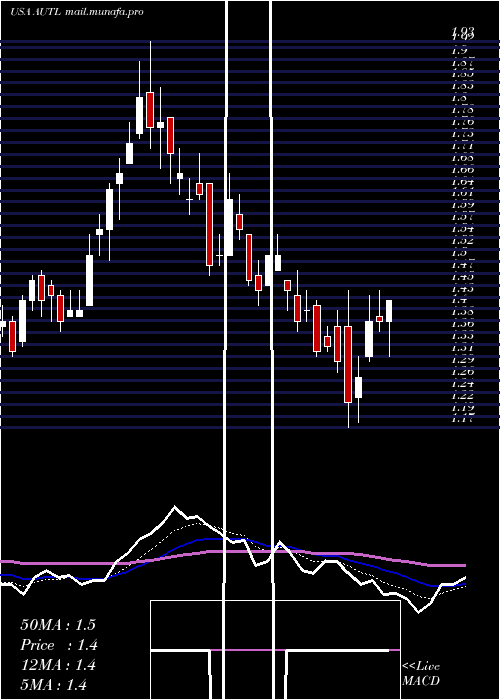The width and height of the screenshot is (500, 700).
Task: Click the 1.22 price axis label
Action: click(x=463, y=395)
